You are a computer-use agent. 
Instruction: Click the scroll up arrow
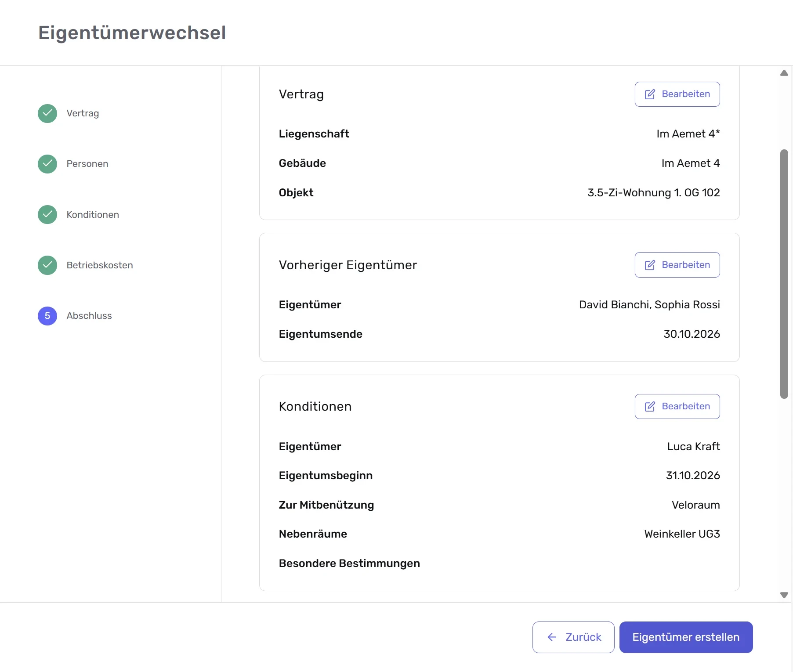click(x=784, y=73)
